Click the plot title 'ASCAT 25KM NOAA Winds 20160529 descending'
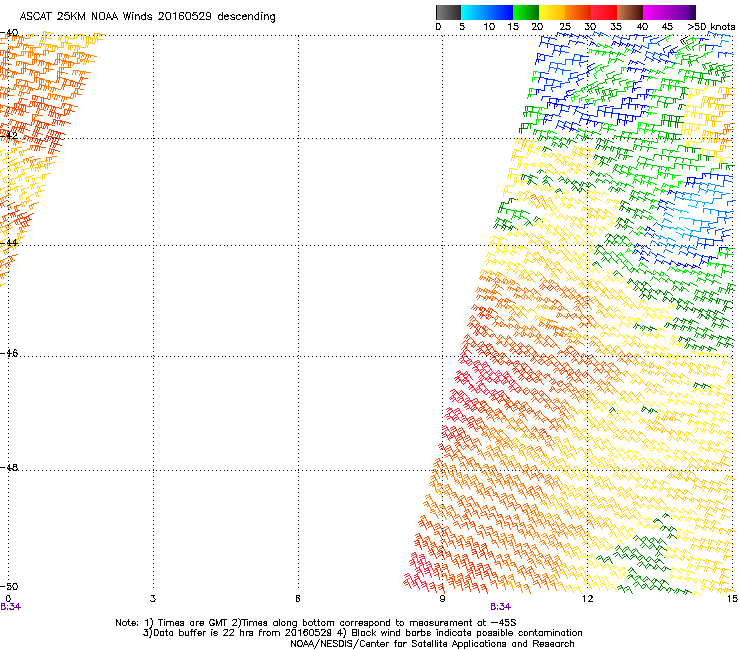The width and height of the screenshot is (740, 650). (x=147, y=16)
